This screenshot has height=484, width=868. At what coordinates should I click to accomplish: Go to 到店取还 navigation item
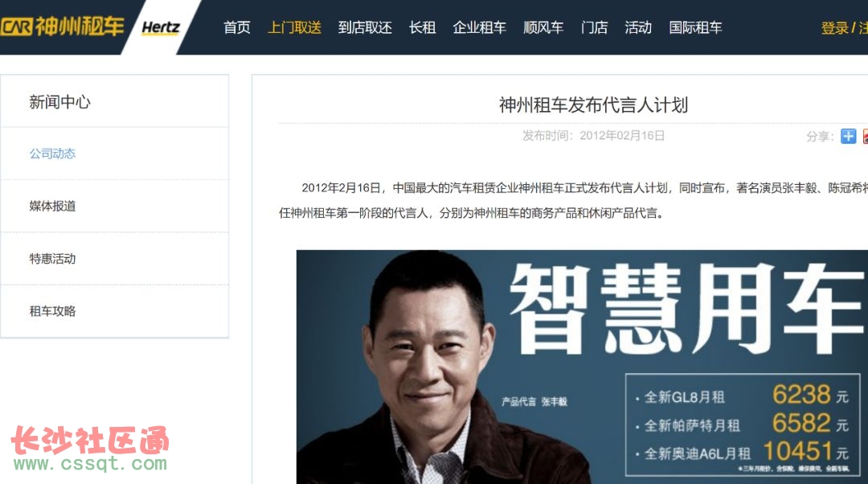pos(365,27)
